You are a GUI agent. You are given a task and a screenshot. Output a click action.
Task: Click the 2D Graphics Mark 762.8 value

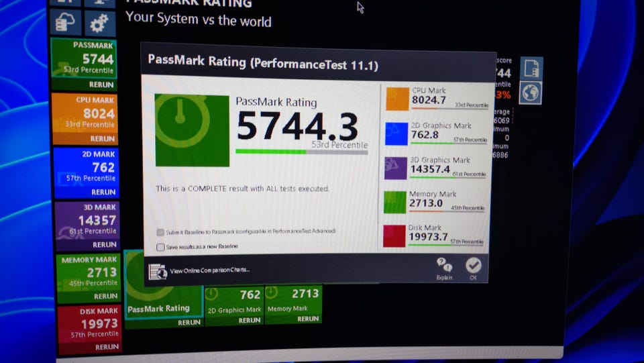click(425, 135)
